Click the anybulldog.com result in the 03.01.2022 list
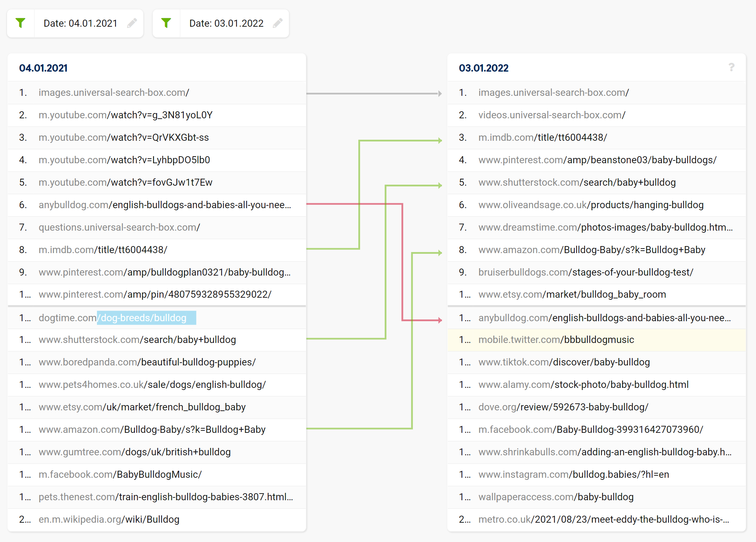The height and width of the screenshot is (542, 756). [605, 318]
